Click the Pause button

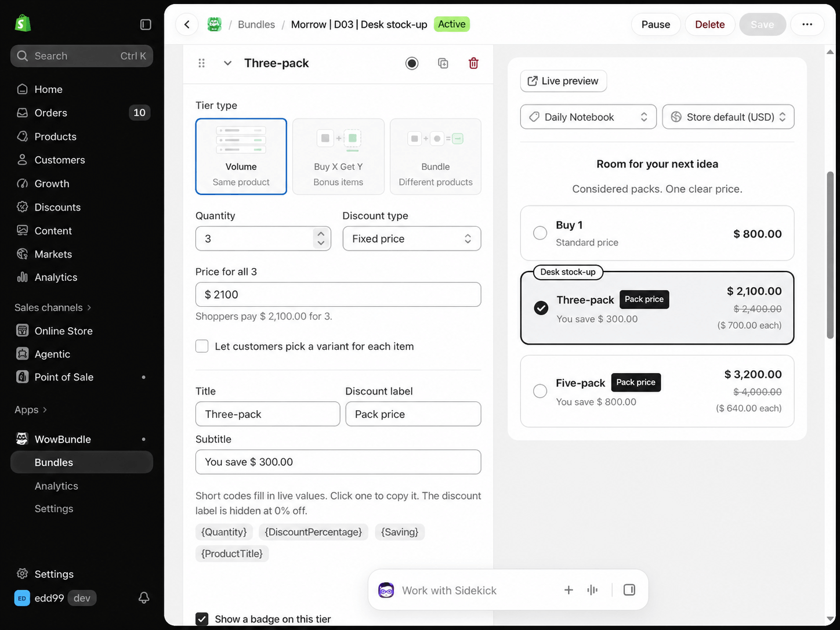pos(656,24)
